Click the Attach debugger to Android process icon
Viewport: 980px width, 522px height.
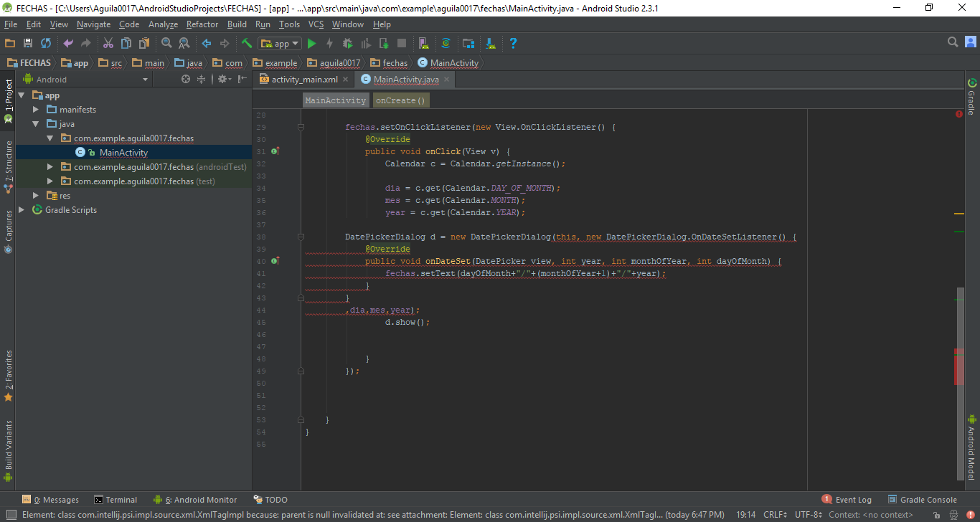[x=384, y=44]
